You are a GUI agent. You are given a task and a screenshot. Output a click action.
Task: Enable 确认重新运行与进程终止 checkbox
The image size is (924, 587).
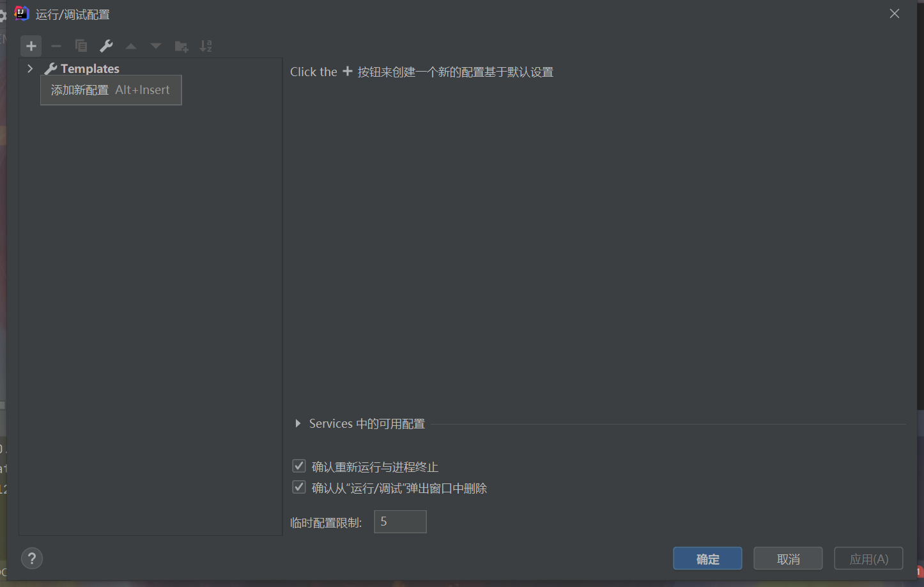(x=298, y=466)
